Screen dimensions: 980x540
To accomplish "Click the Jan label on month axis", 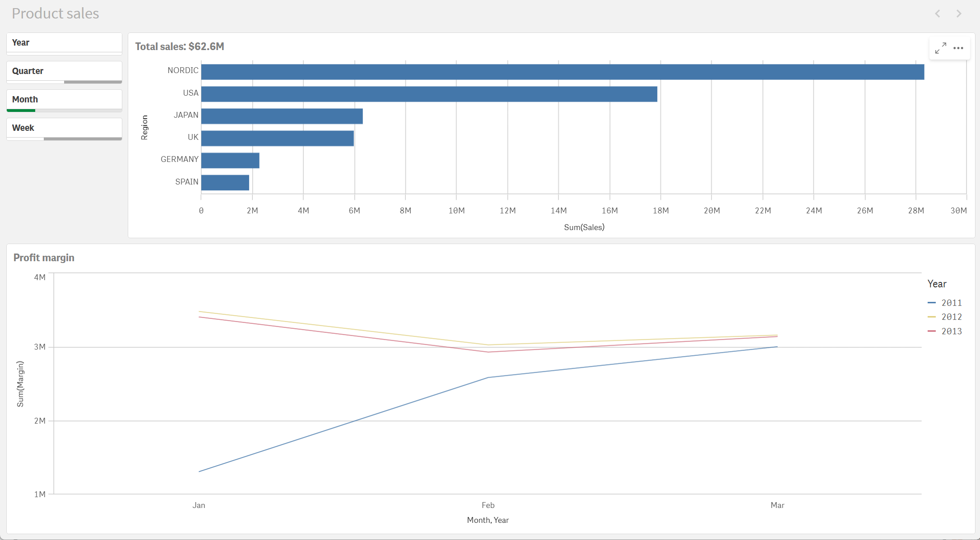I will [x=199, y=505].
